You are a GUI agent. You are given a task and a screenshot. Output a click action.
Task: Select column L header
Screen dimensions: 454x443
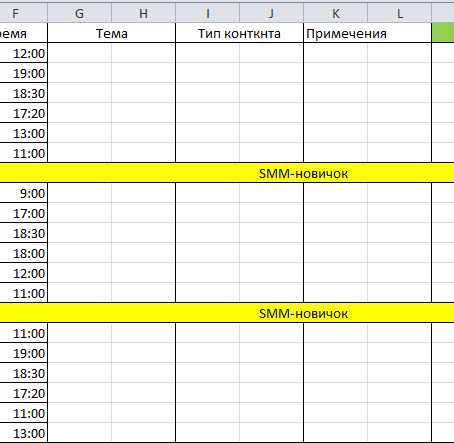pos(399,13)
